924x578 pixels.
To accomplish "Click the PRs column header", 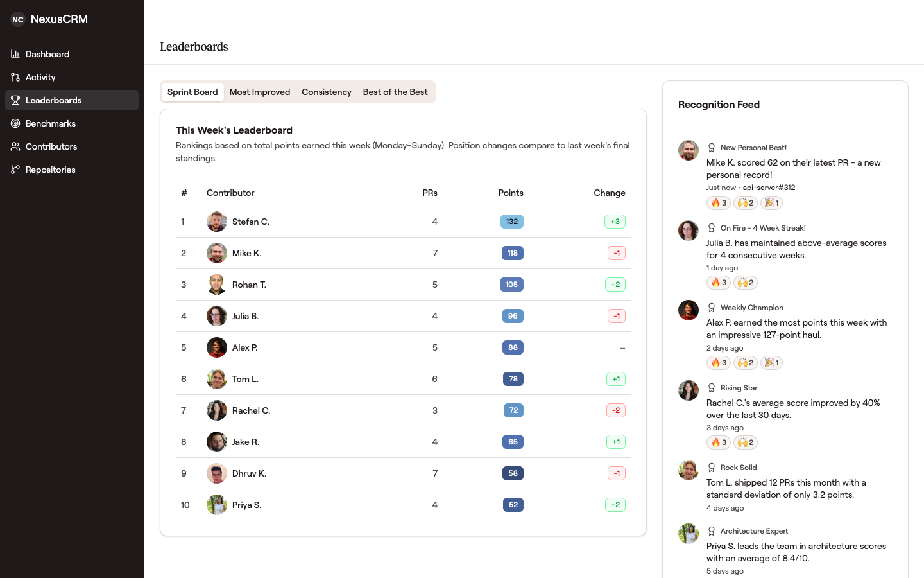I will click(430, 193).
